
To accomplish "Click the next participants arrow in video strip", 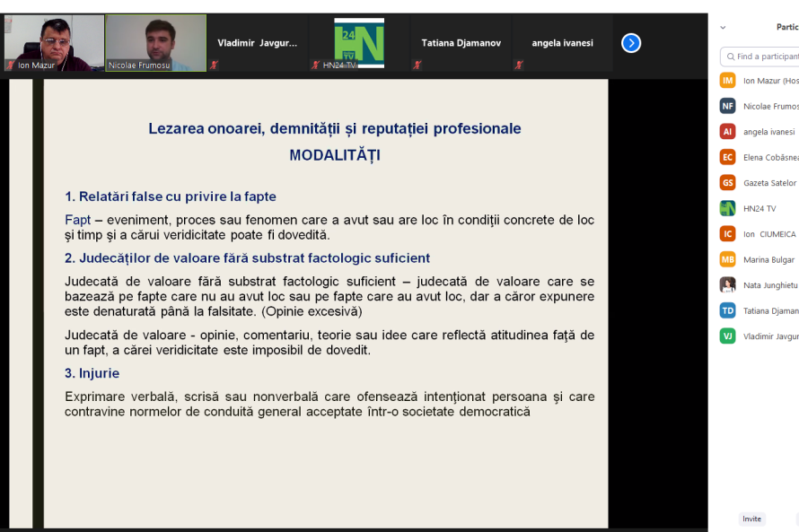I will pyautogui.click(x=631, y=43).
